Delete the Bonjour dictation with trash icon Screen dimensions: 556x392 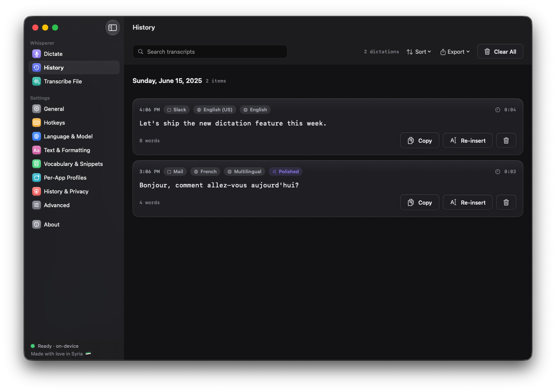point(506,202)
